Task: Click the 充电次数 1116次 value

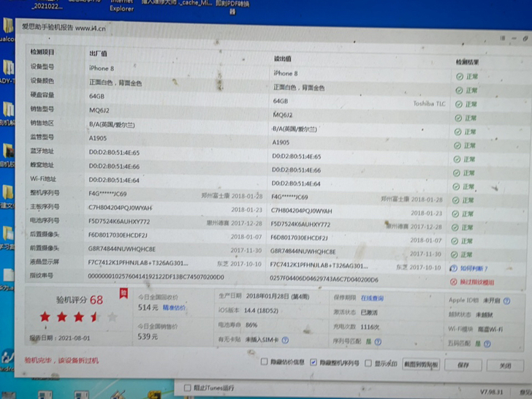Action: (370, 327)
